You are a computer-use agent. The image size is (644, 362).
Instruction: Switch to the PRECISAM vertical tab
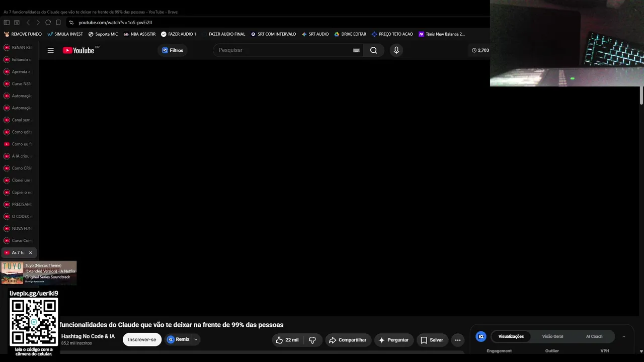[19, 204]
